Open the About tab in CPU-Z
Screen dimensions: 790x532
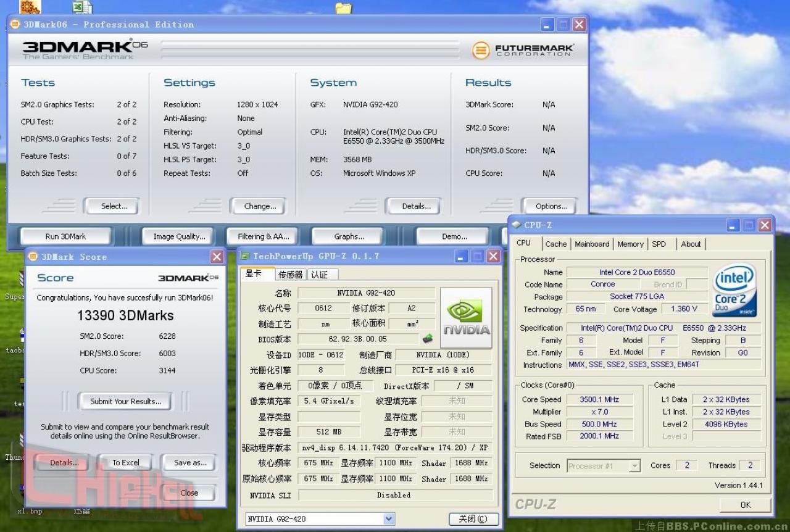point(691,244)
